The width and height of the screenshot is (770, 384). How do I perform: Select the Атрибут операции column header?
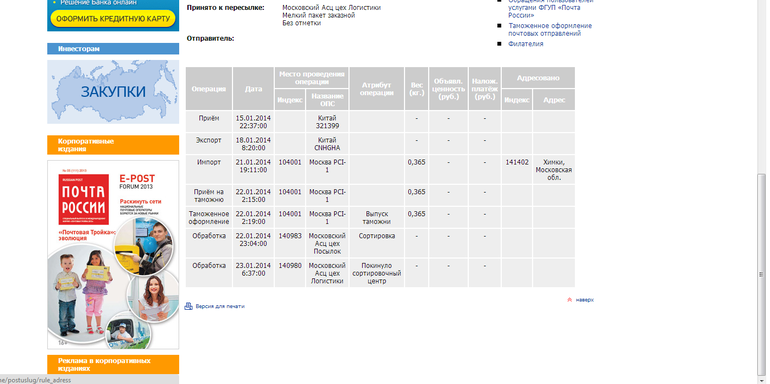click(x=377, y=89)
